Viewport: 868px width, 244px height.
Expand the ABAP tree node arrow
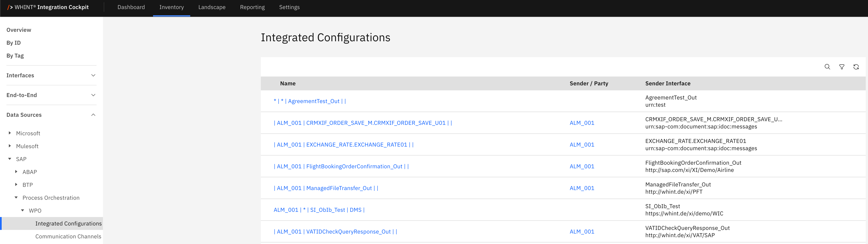(16, 172)
